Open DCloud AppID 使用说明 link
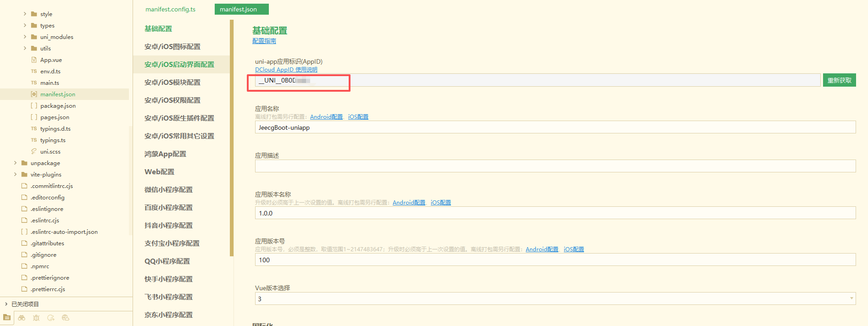The height and width of the screenshot is (326, 868). [286, 70]
